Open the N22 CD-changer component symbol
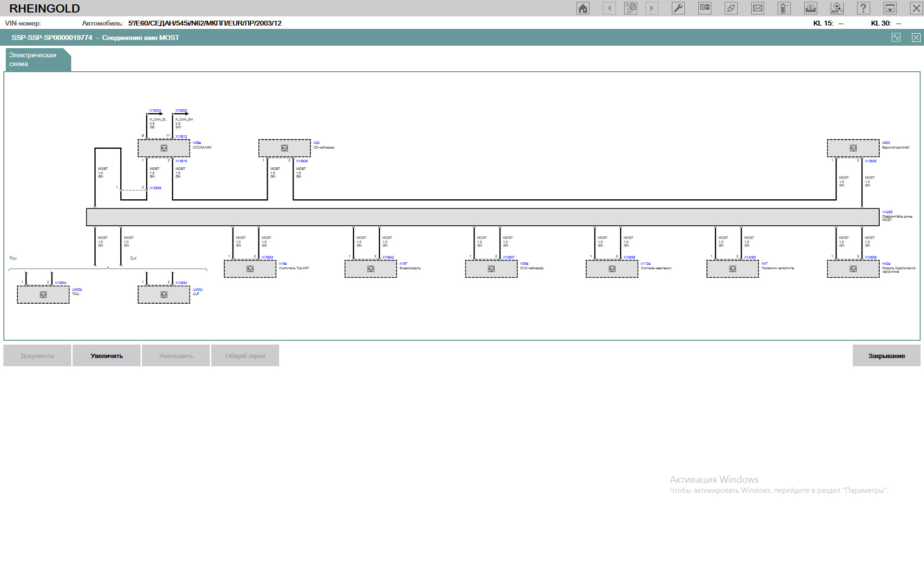 click(284, 148)
